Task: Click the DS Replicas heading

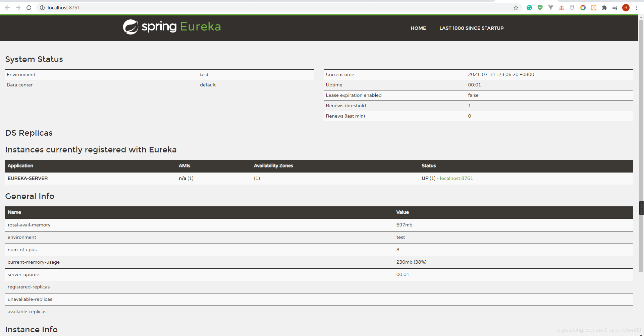Action: (29, 133)
